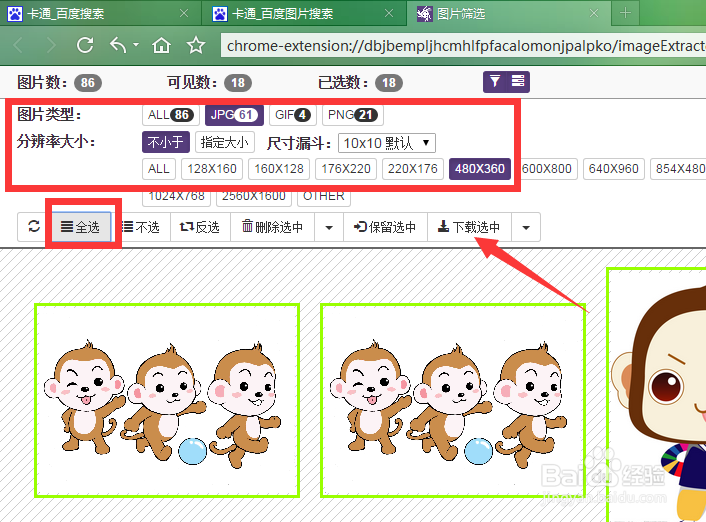
Task: Choose 600X800 resolution
Action: 548,169
